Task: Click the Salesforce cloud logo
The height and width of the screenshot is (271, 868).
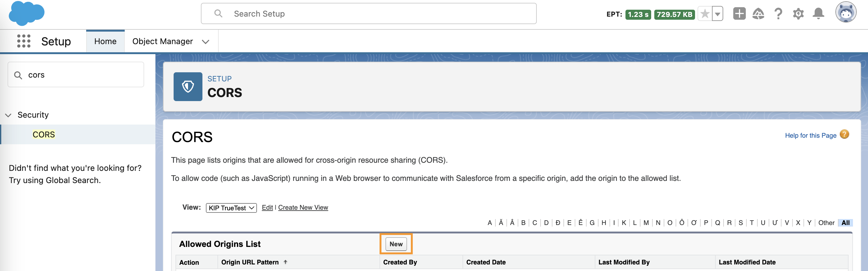Action: [x=26, y=13]
